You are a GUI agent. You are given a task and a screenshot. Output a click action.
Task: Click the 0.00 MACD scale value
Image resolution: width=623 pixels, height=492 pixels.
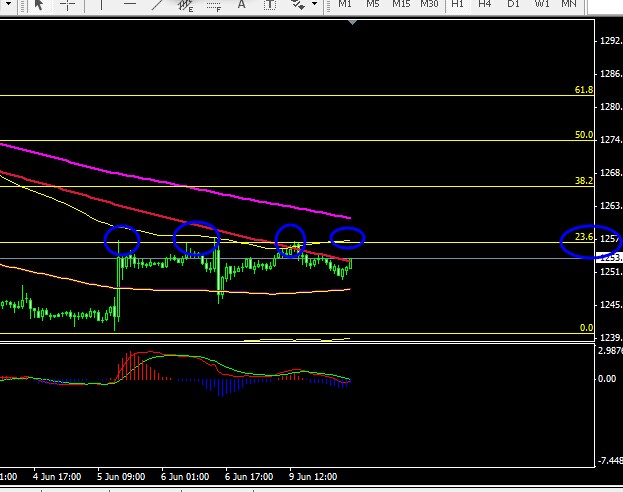[607, 379]
